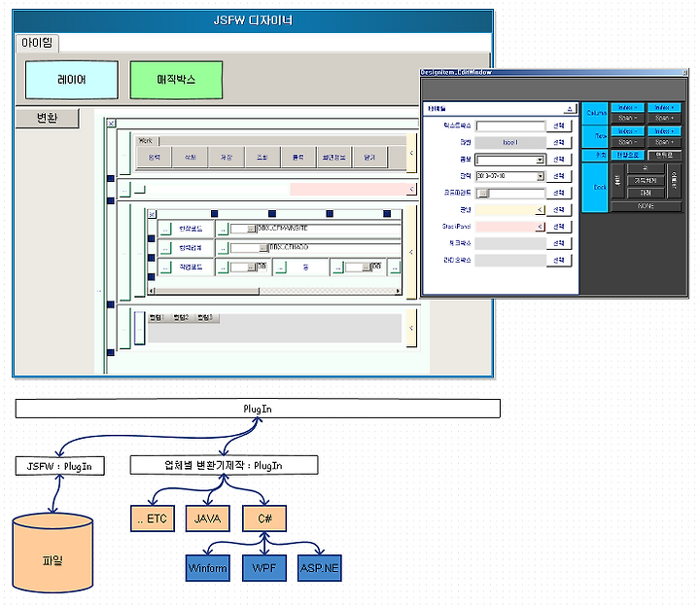
Task: Collapse the edit window list with the triangle button
Action: pyautogui.click(x=570, y=109)
